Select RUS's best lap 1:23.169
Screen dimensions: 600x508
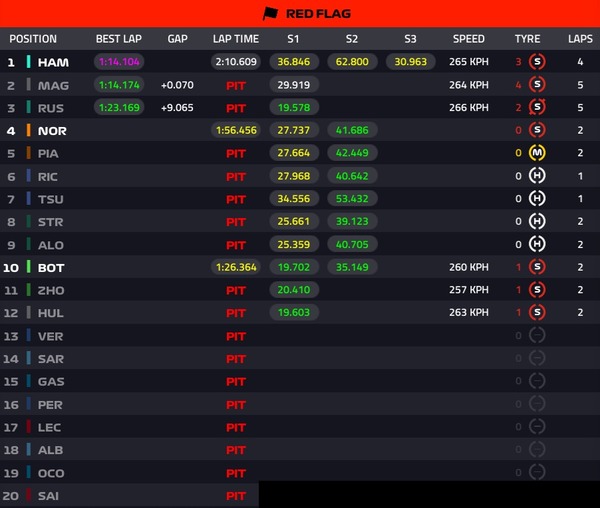pos(119,107)
